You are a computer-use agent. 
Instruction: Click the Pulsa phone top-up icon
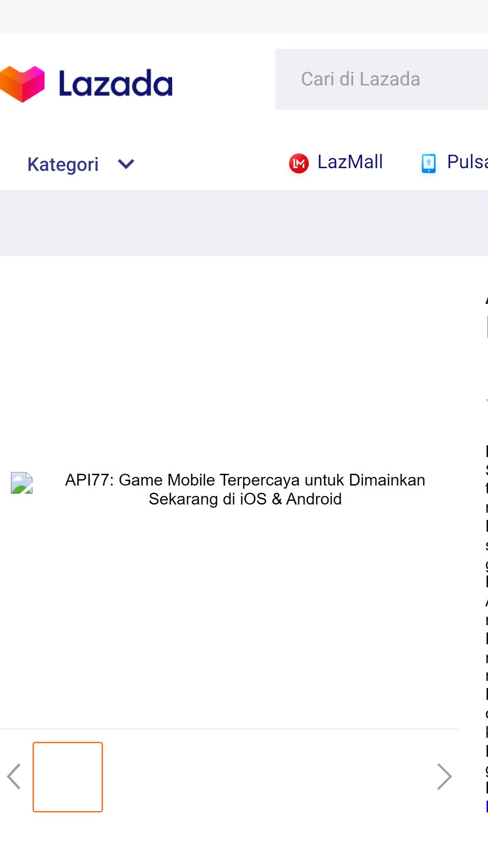pyautogui.click(x=428, y=163)
